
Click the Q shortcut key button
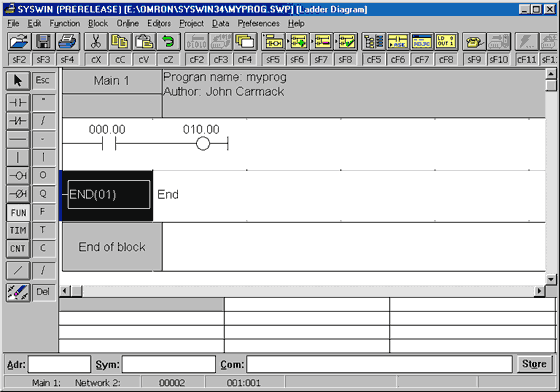click(x=43, y=194)
